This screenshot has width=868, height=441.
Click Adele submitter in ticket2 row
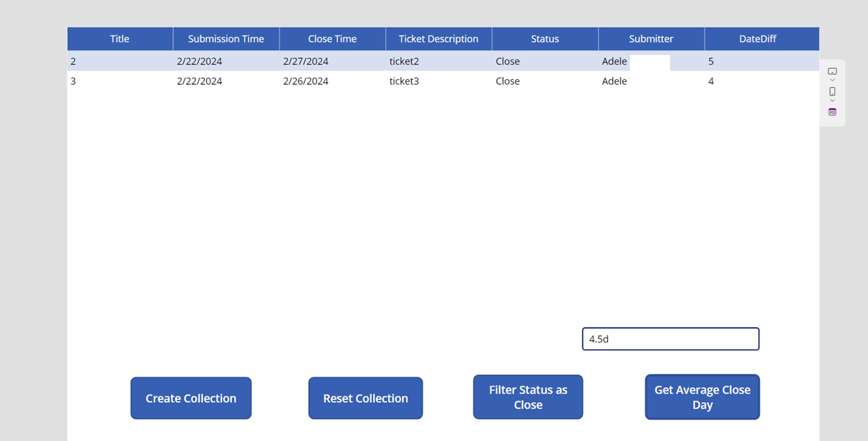[x=614, y=61]
